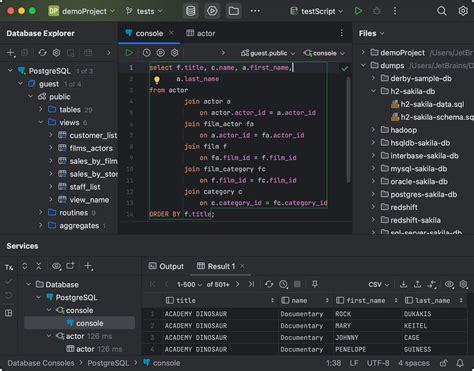The width and height of the screenshot is (474, 371).
Task: Add service plus icon
Action: pos(88,266)
